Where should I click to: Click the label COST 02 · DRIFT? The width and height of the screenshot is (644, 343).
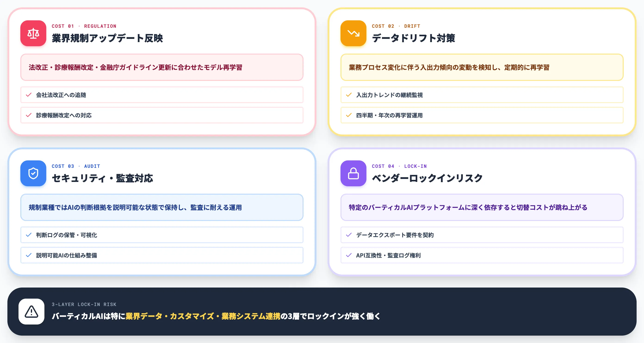(x=396, y=26)
